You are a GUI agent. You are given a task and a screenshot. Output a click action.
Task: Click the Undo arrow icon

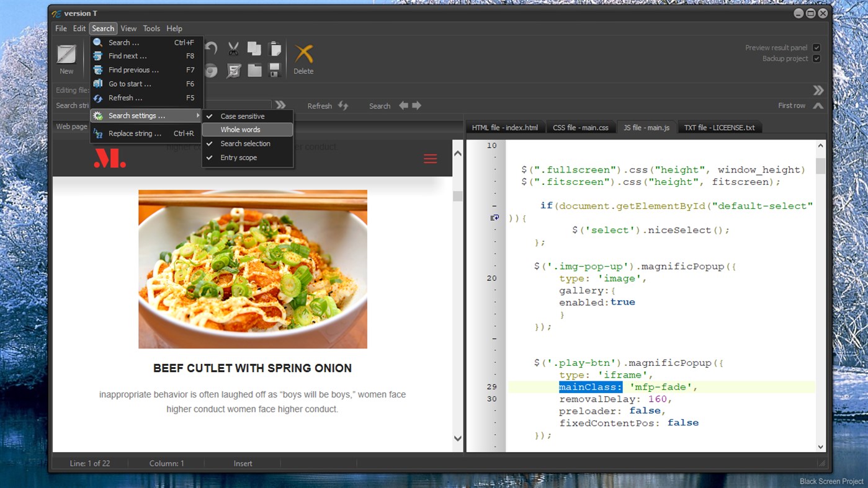pyautogui.click(x=212, y=49)
